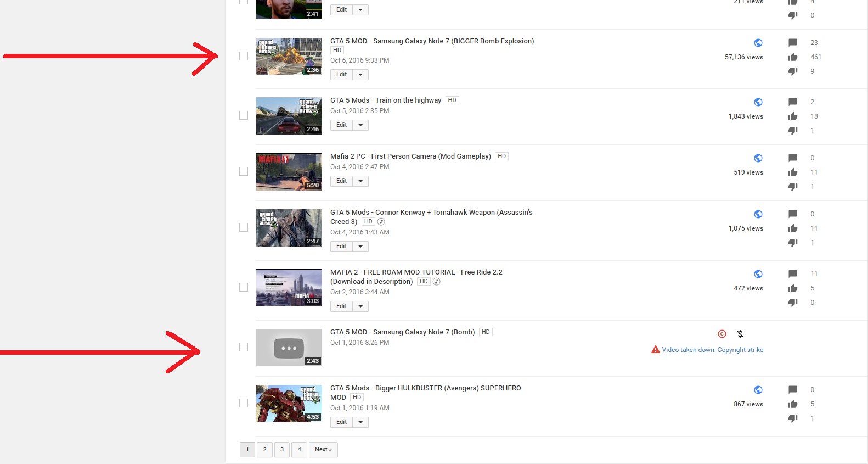The image size is (868, 464).
Task: Click thumbs-down icon for BIGGER Bomb Explosion video
Action: click(x=793, y=71)
